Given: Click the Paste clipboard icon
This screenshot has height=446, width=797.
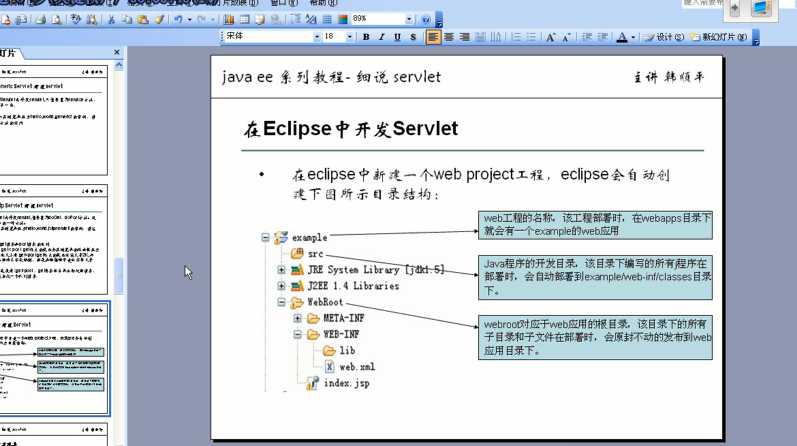Looking at the screenshot, I should (143, 20).
